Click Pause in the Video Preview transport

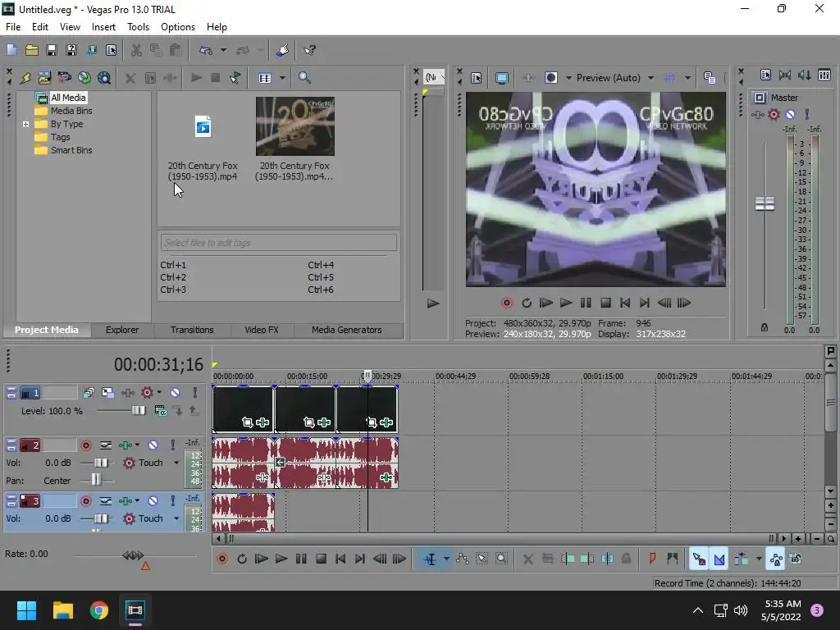coord(586,303)
